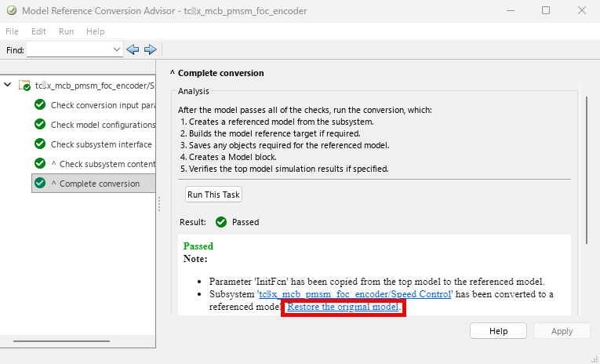The height and width of the screenshot is (364, 600).
Task: Minimize the Conversion Advisor window
Action: pos(511,11)
